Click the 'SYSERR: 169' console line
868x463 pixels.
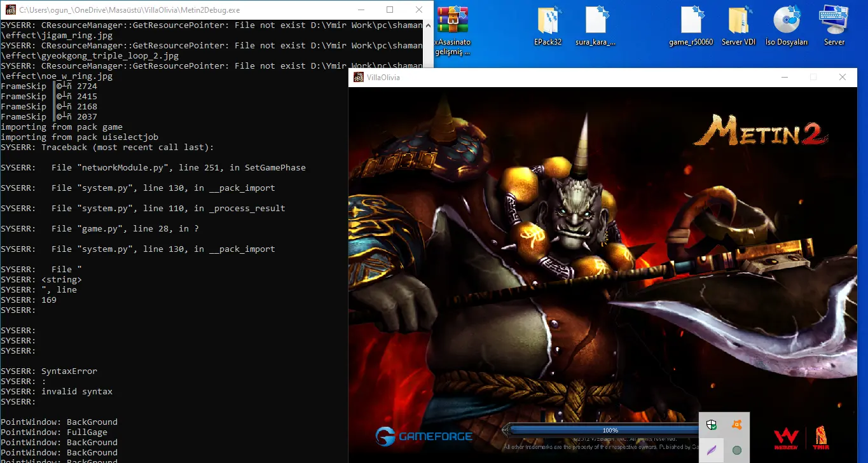[29, 300]
